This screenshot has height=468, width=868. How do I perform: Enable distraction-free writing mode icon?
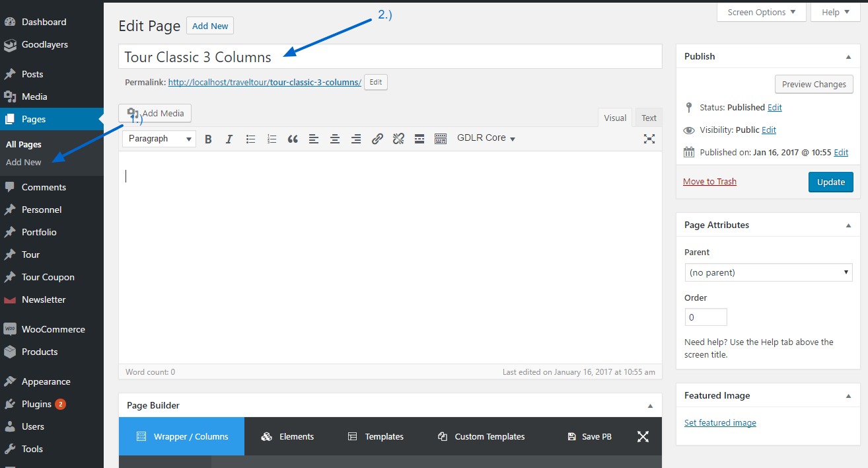click(649, 139)
